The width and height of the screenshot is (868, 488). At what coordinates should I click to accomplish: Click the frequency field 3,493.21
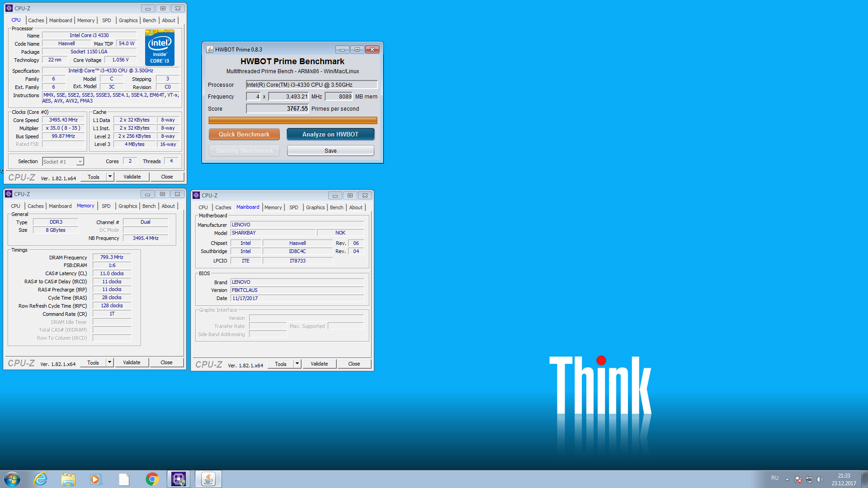(289, 96)
